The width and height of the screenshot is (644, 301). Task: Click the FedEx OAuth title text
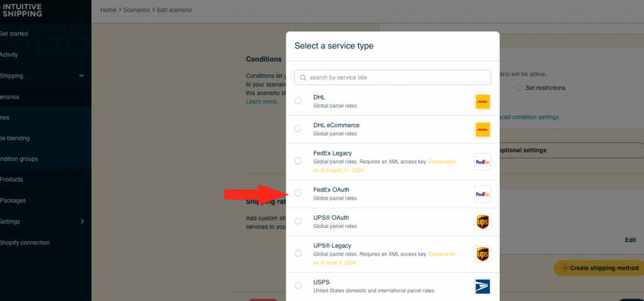click(x=331, y=190)
